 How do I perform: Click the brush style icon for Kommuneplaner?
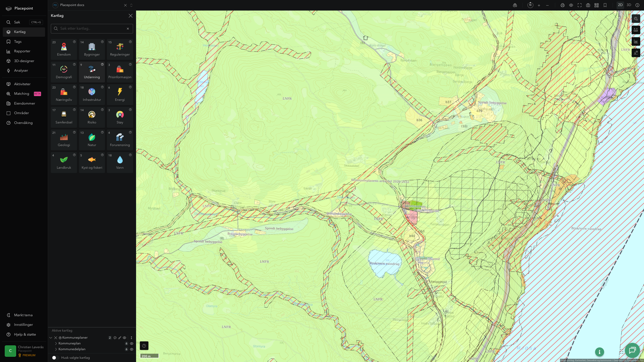[x=120, y=338]
